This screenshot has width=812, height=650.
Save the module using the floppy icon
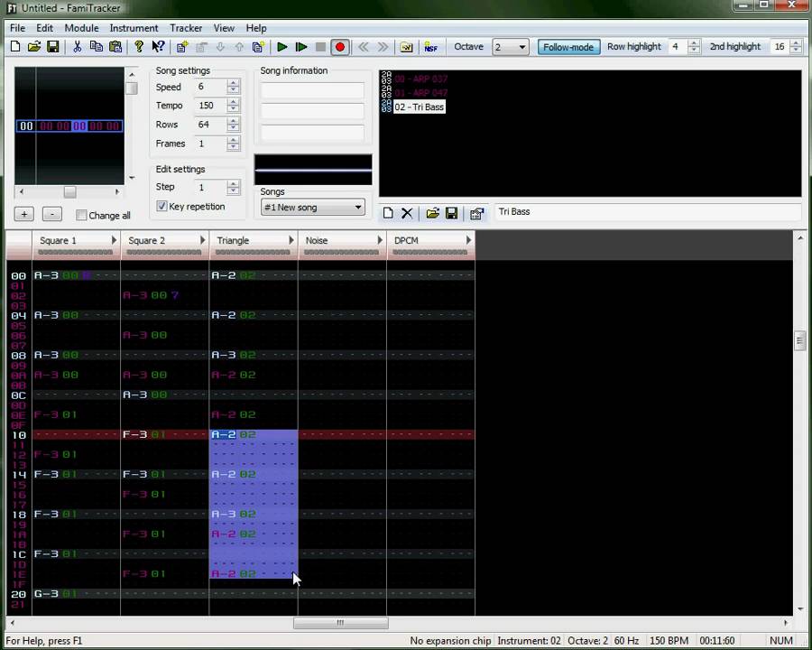tap(53, 47)
